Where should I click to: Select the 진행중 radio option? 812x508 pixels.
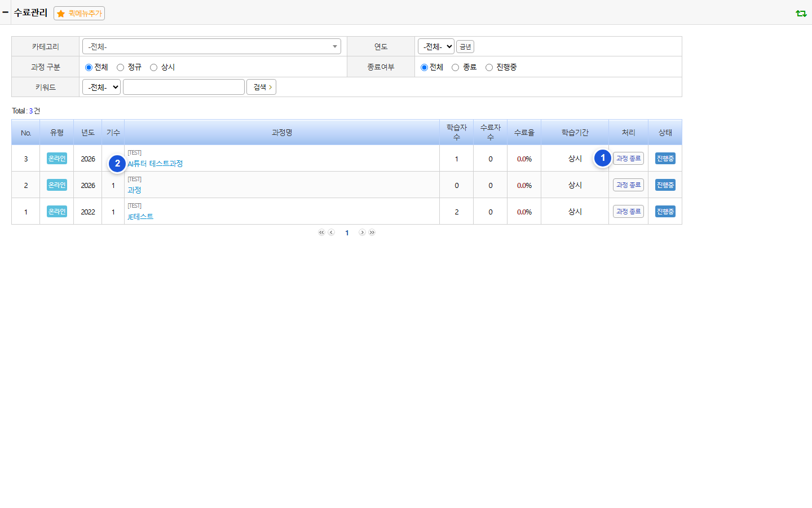point(489,67)
